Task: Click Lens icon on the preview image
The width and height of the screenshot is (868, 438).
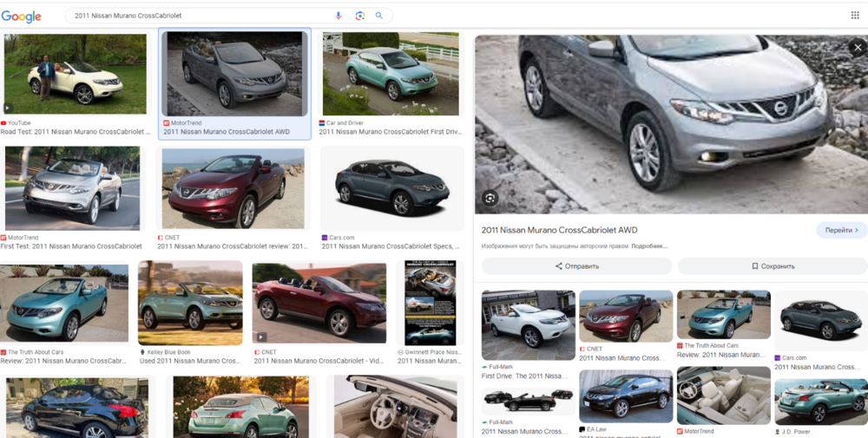Action: click(x=490, y=198)
